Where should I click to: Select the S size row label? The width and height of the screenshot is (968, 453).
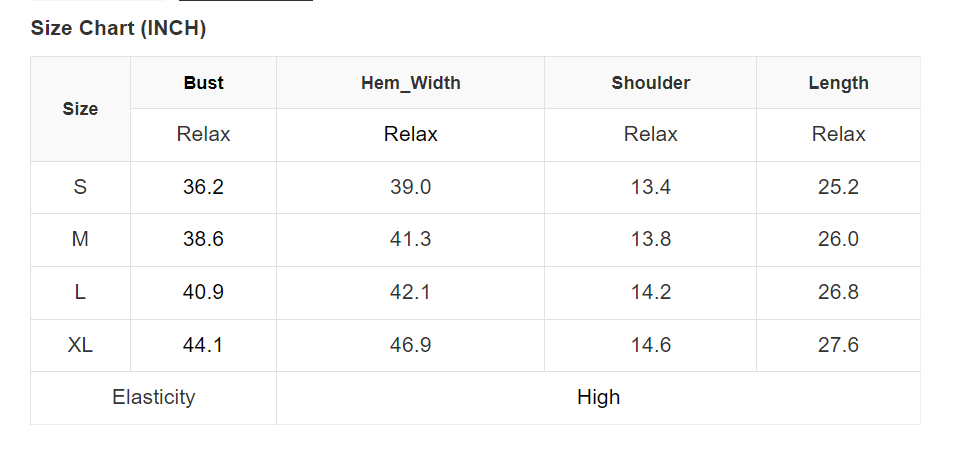point(80,187)
